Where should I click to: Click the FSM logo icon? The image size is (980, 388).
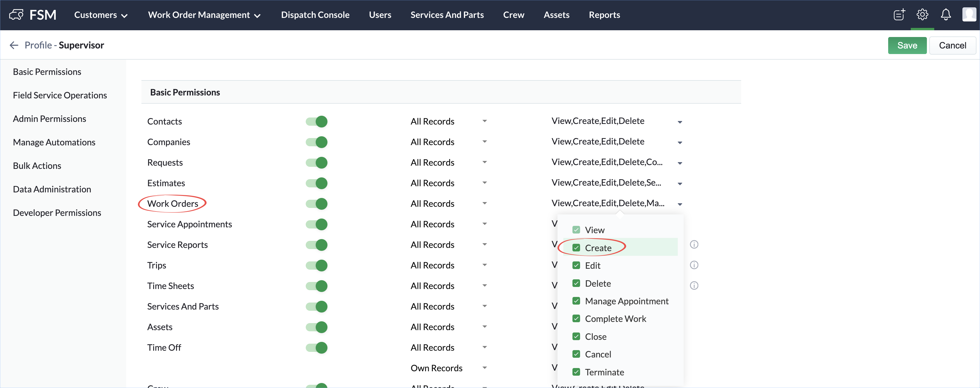[x=16, y=15]
